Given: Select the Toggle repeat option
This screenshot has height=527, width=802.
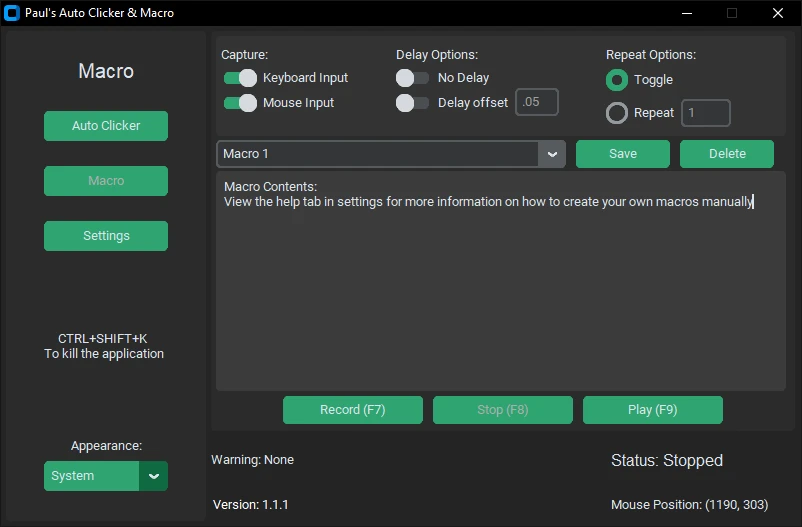Looking at the screenshot, I should coord(617,80).
